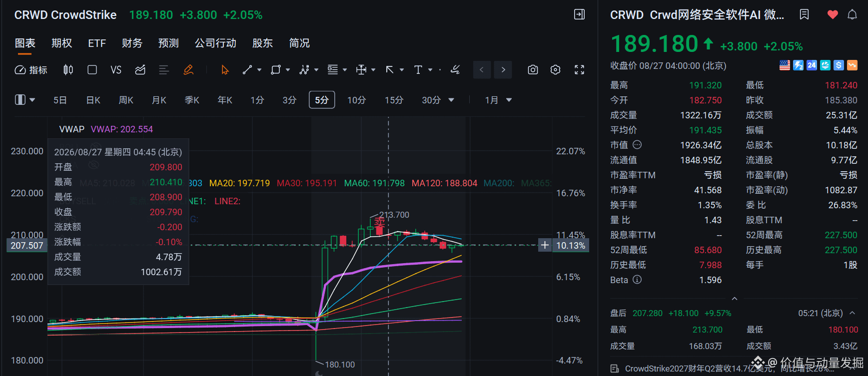Click the greyed-out lines list icon
Viewport: 868px width, 376px height.
[x=164, y=70]
